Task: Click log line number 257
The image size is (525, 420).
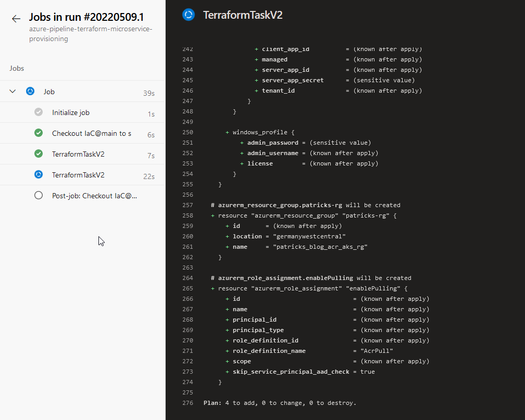Action: pos(188,205)
